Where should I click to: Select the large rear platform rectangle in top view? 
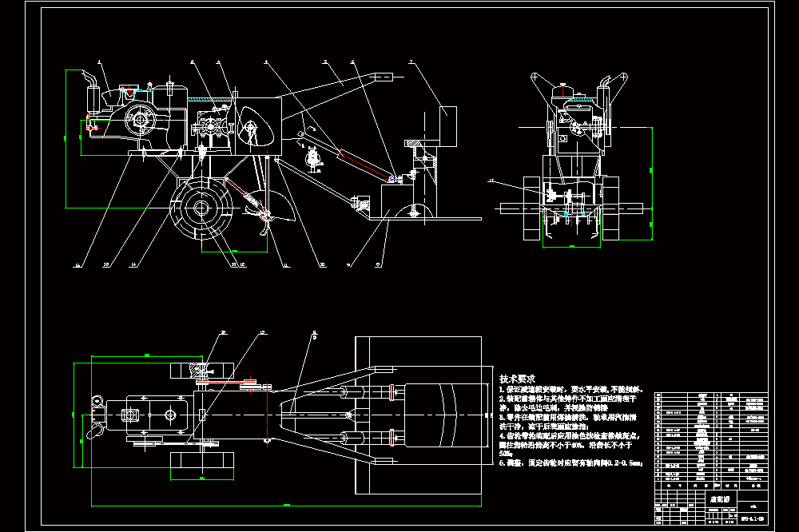(419, 415)
